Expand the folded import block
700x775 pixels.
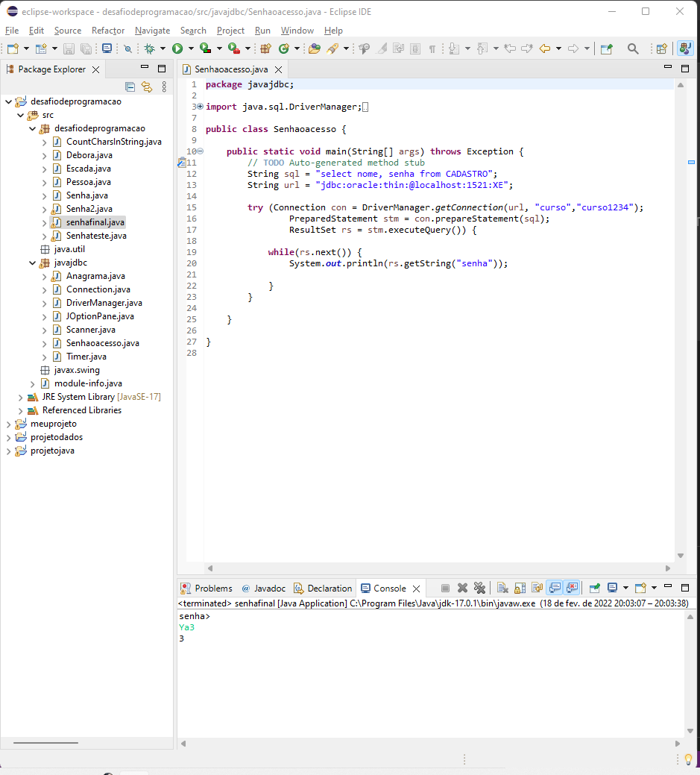point(200,106)
